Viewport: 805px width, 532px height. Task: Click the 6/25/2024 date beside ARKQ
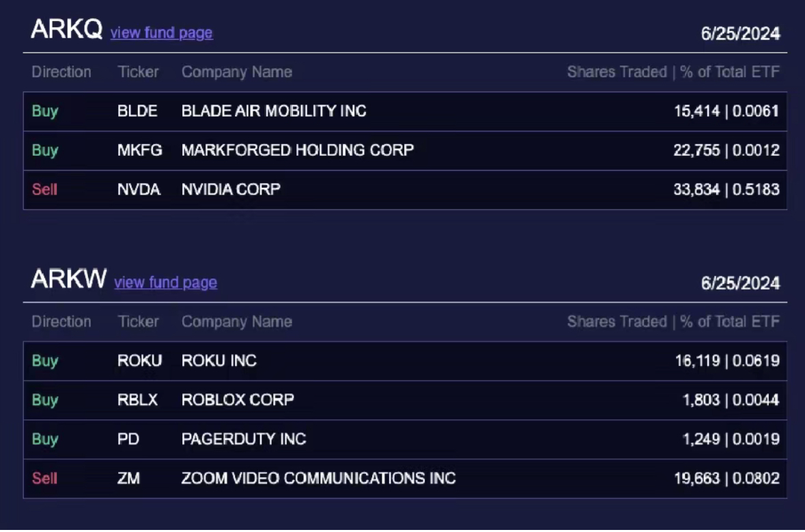coord(740,33)
